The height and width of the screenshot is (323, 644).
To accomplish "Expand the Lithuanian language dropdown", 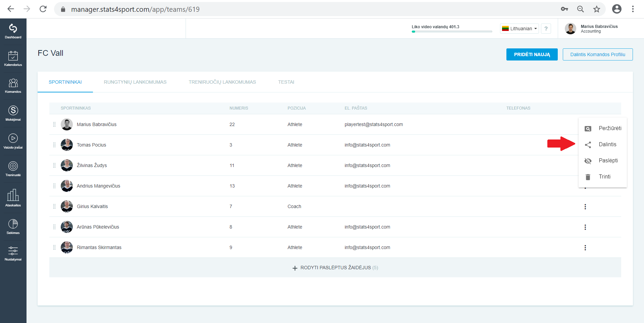I will click(519, 29).
